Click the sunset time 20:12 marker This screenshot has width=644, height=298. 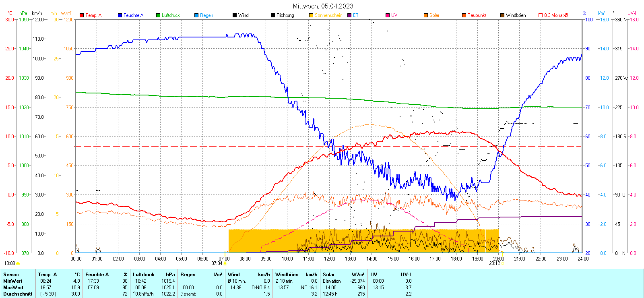(x=495, y=263)
